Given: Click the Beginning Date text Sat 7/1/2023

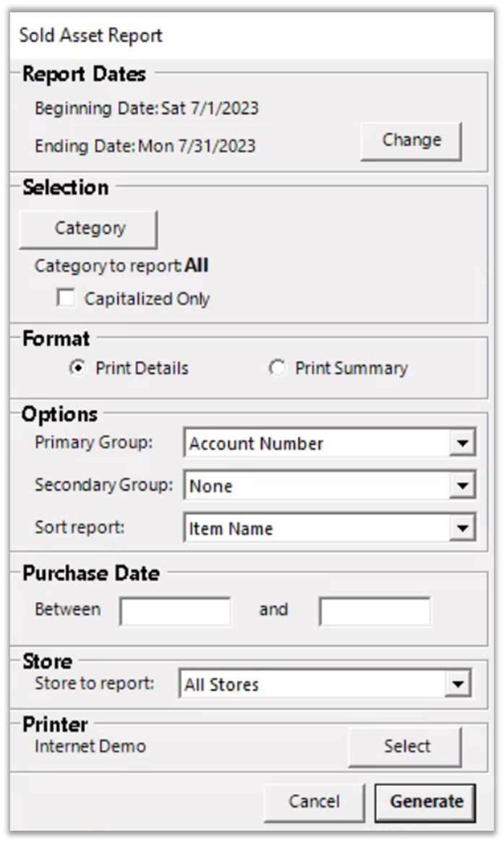Looking at the screenshot, I should [x=210, y=109].
